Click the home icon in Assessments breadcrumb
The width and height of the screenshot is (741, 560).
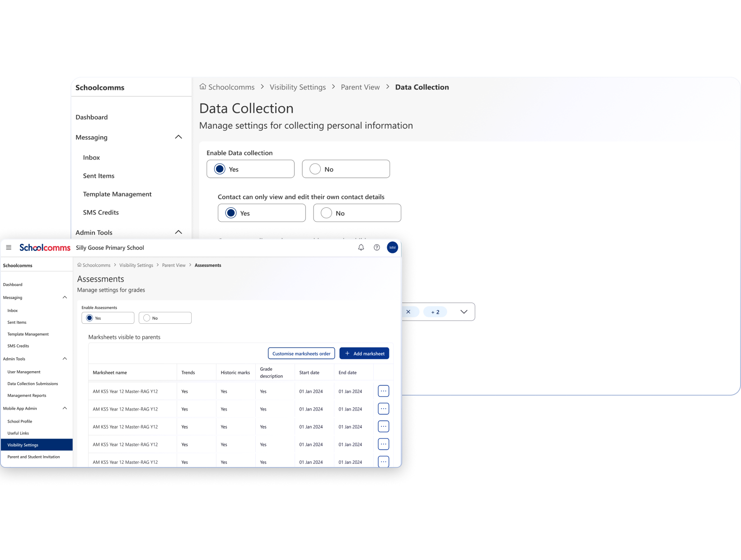(80, 265)
